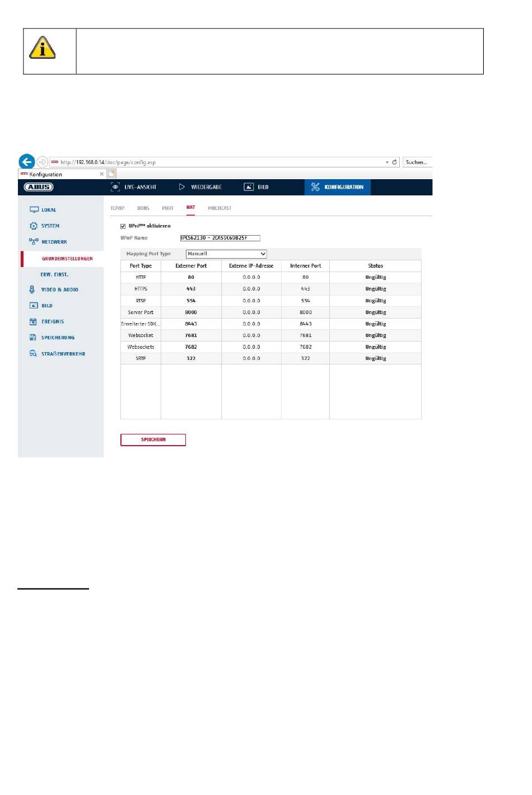The width and height of the screenshot is (532, 795).
Task: Open Straßenverkehr settings in the sidebar
Action: point(63,354)
